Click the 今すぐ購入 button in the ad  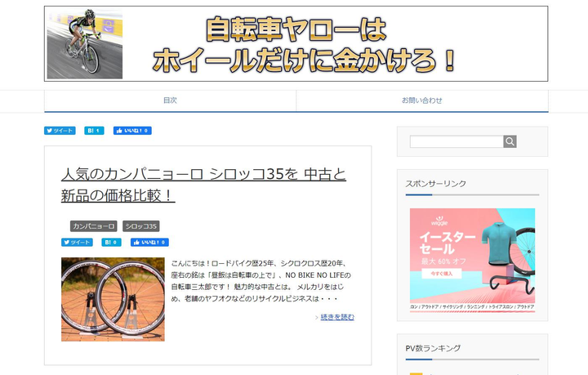441,274
